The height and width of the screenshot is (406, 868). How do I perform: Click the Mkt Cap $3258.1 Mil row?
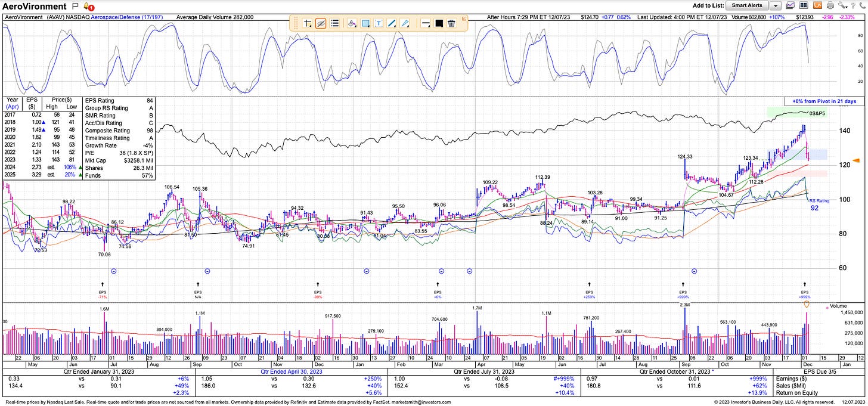pos(119,160)
